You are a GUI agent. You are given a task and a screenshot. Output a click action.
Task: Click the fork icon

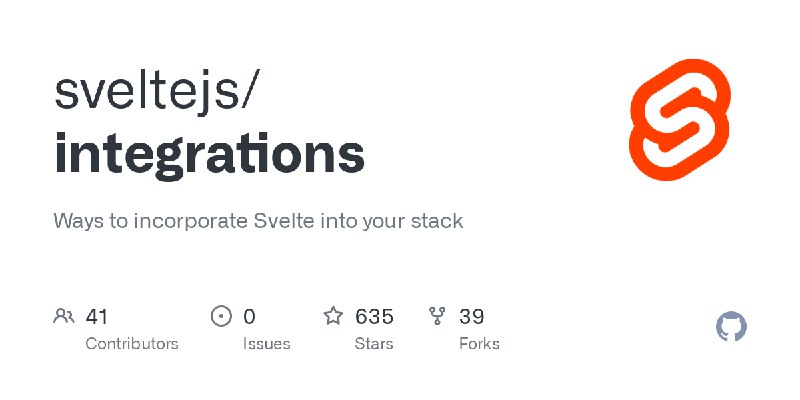click(437, 316)
